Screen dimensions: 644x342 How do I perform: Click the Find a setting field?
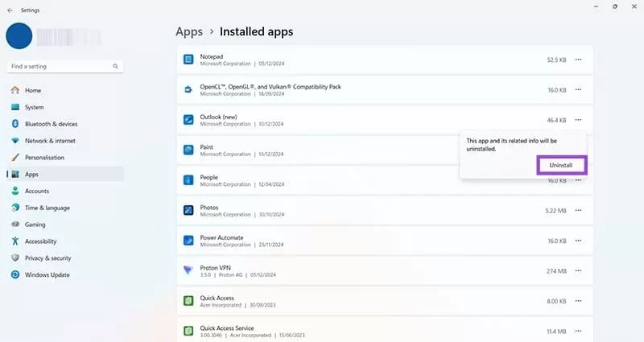click(x=60, y=66)
